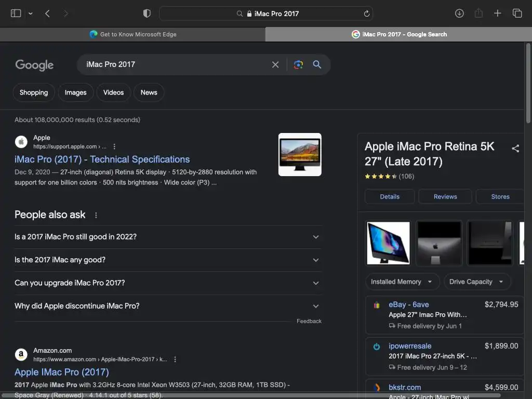Click the Safari address bar
This screenshot has height=399, width=532.
click(x=266, y=14)
